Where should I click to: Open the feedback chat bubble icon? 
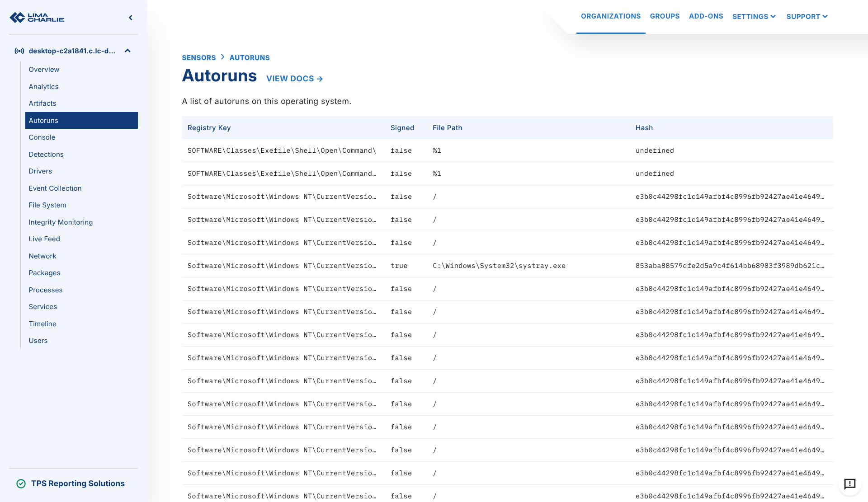[x=849, y=484]
